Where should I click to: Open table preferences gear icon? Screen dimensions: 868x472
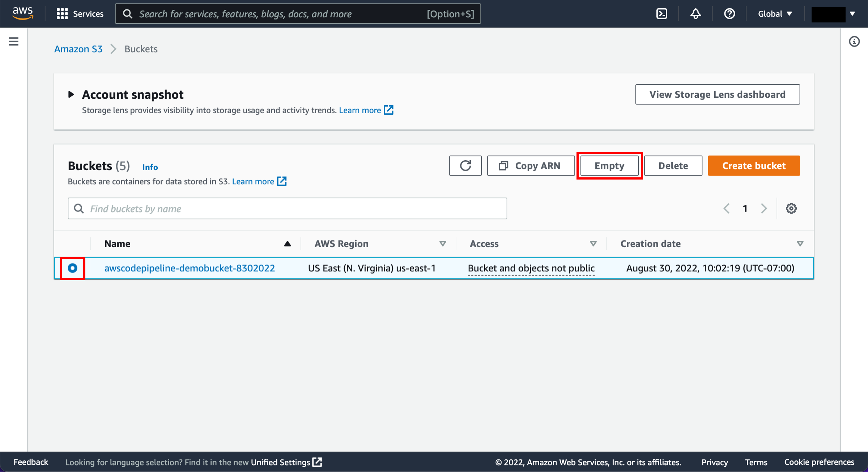(791, 208)
